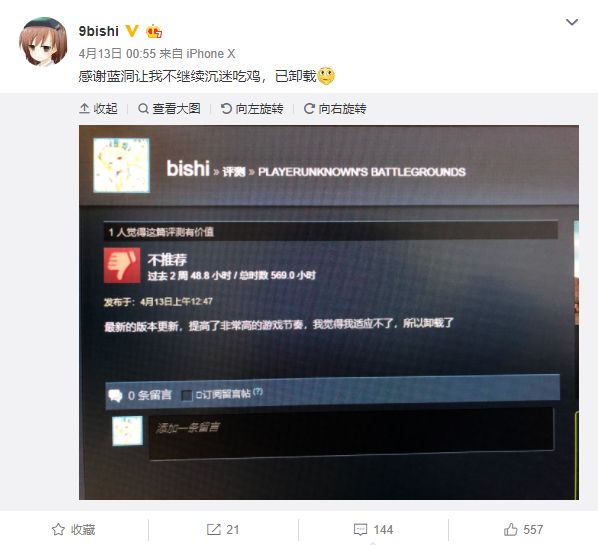Viewport: 598px width, 545px height.
Task: Click 9bishi's profile avatar
Action: (43, 42)
